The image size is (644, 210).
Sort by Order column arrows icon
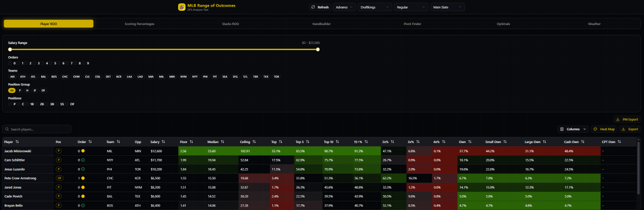90,142
